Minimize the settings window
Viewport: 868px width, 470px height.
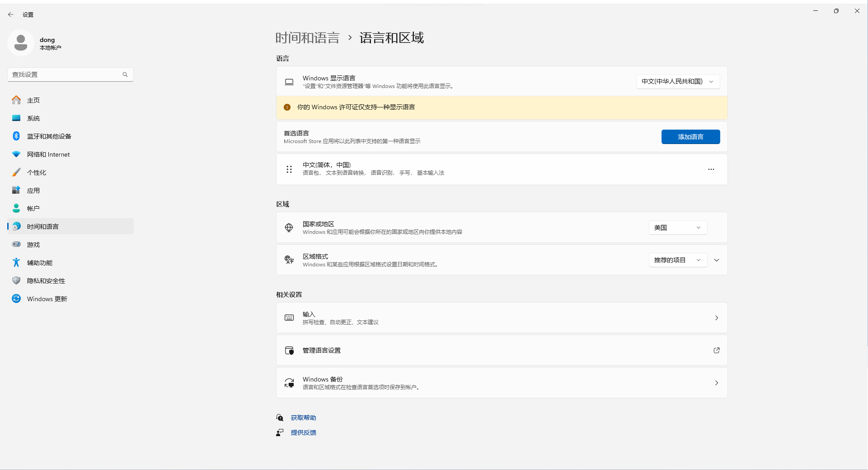pyautogui.click(x=816, y=11)
